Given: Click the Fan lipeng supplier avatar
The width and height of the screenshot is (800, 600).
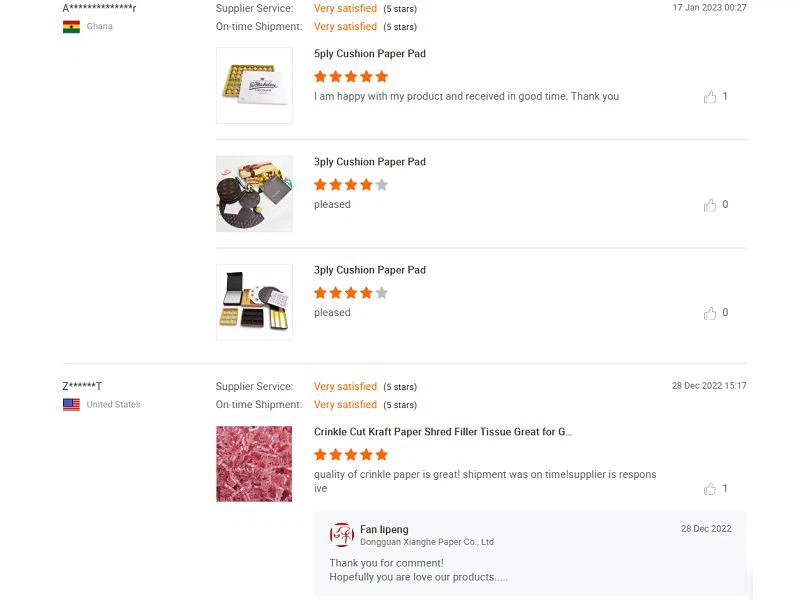Looking at the screenshot, I should (x=342, y=534).
